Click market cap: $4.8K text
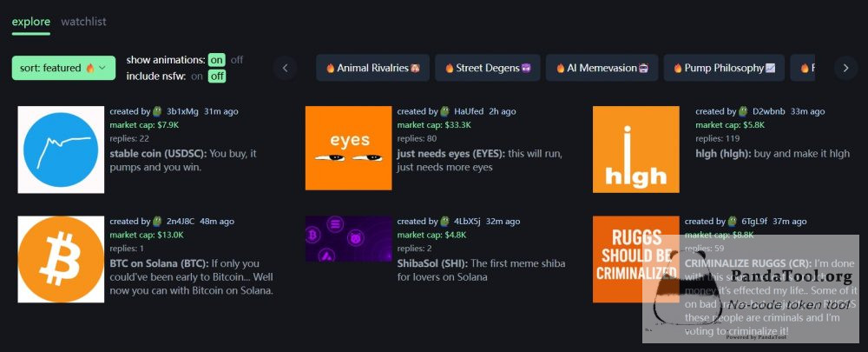The width and height of the screenshot is (868, 352). [x=431, y=235]
